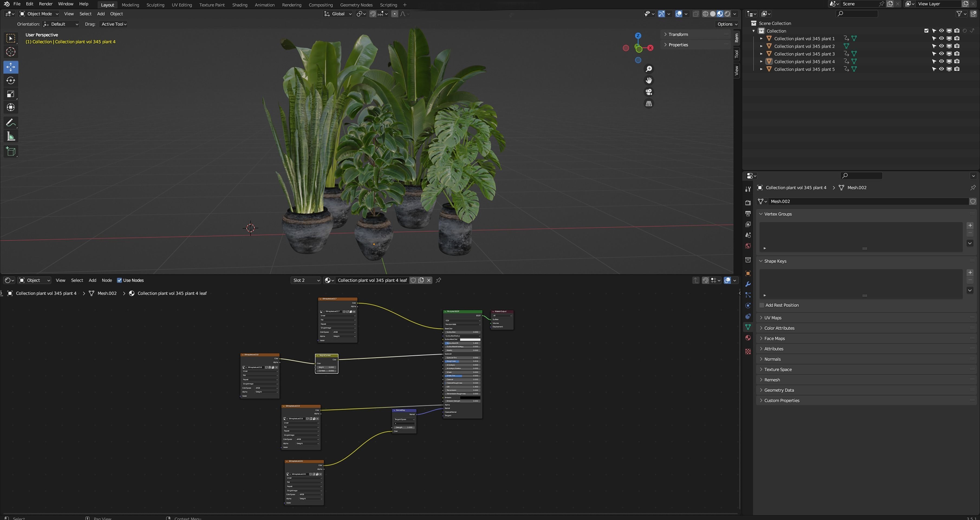Open the World properties globe icon

(x=748, y=246)
